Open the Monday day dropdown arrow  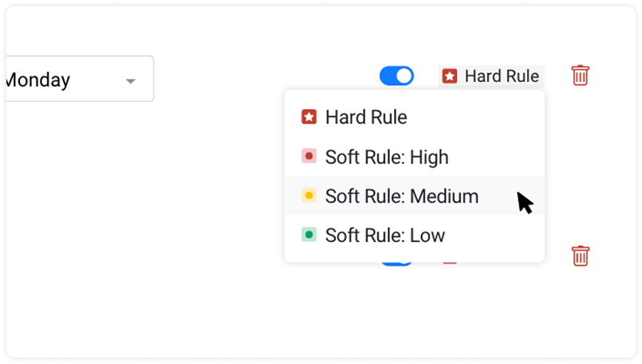[131, 81]
